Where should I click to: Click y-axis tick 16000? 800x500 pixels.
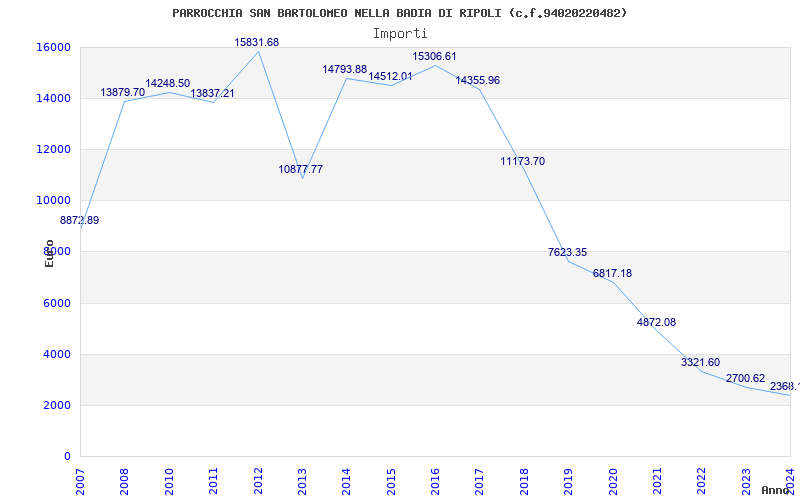pos(53,47)
